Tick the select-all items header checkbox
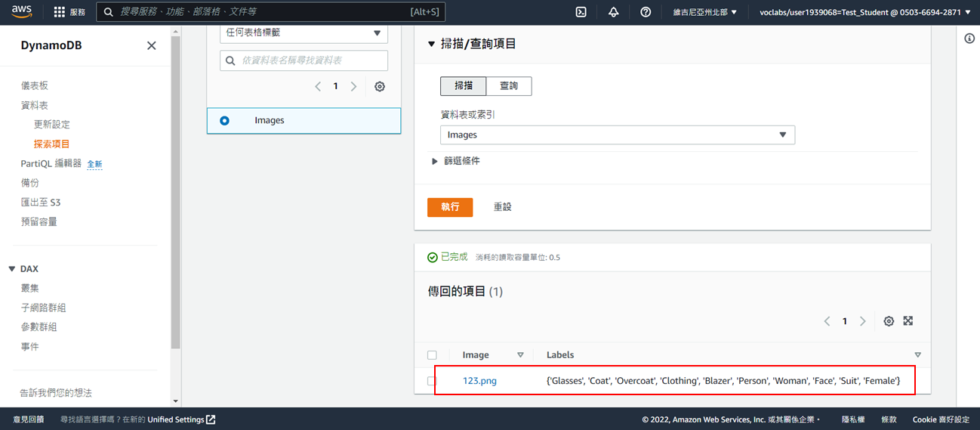980x430 pixels. [x=432, y=355]
